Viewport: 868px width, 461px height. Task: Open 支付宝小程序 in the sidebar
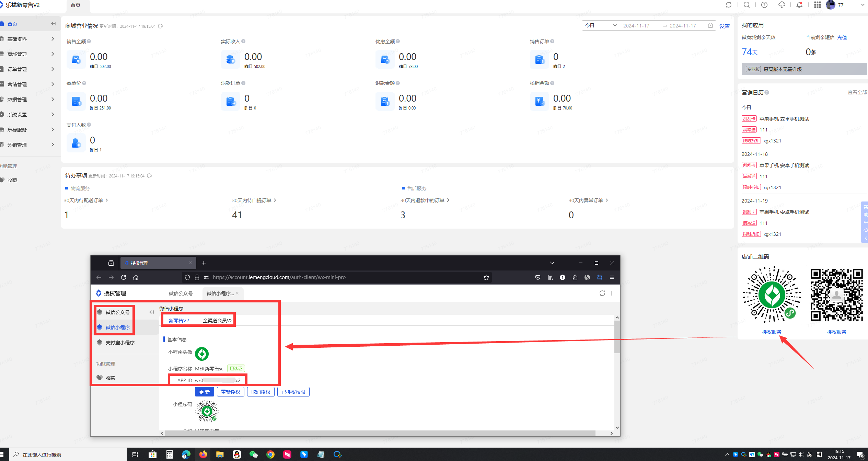point(120,343)
